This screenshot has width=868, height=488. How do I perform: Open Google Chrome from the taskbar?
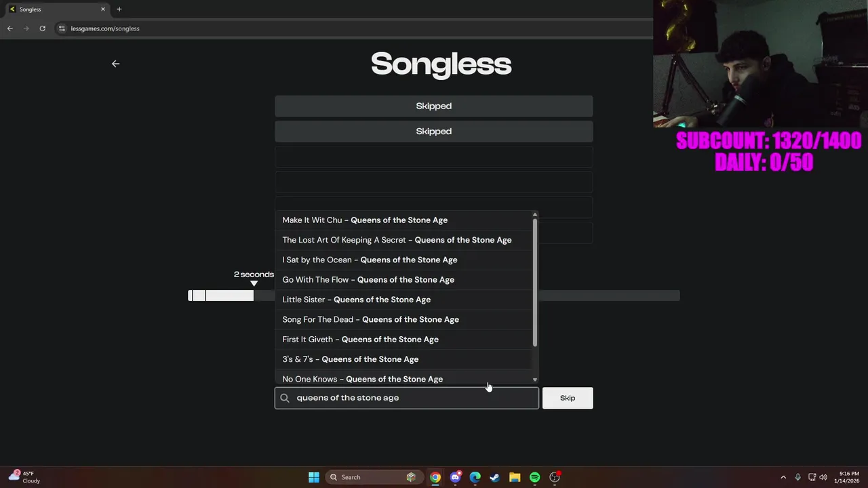coord(435,477)
